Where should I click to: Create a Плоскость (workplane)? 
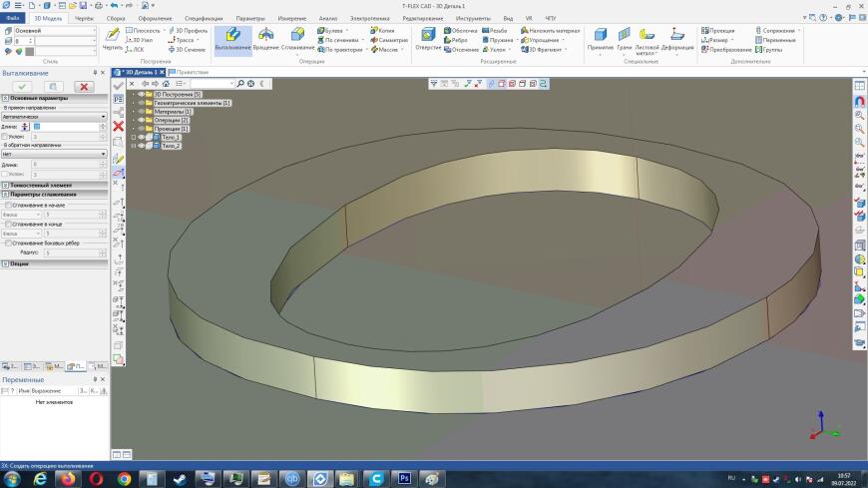pyautogui.click(x=144, y=31)
